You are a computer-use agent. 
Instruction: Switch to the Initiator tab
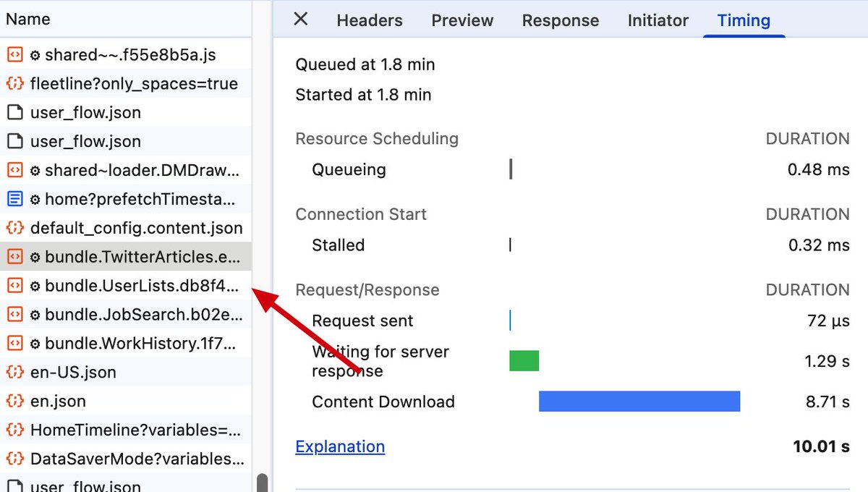pyautogui.click(x=658, y=20)
